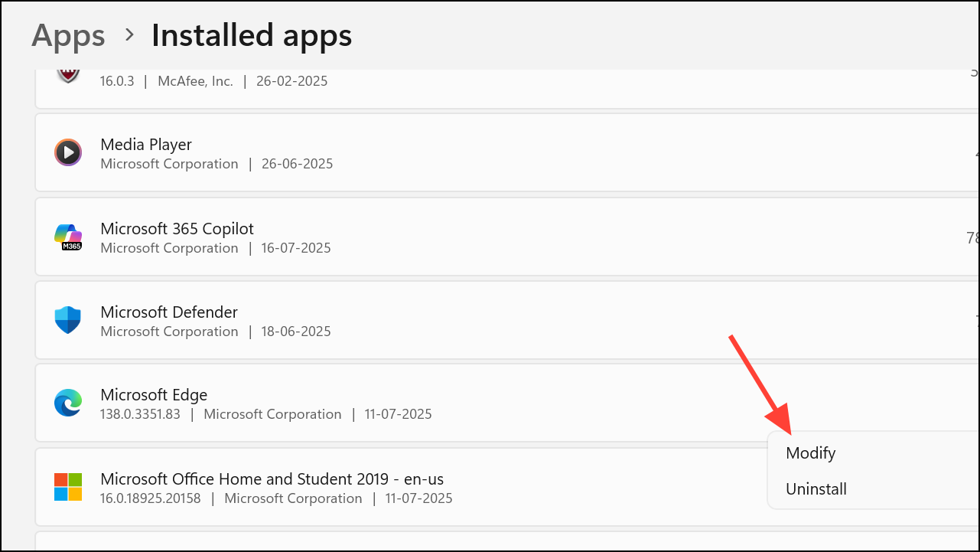
Task: Click the McAfee version 16.0.3 text
Action: (117, 80)
